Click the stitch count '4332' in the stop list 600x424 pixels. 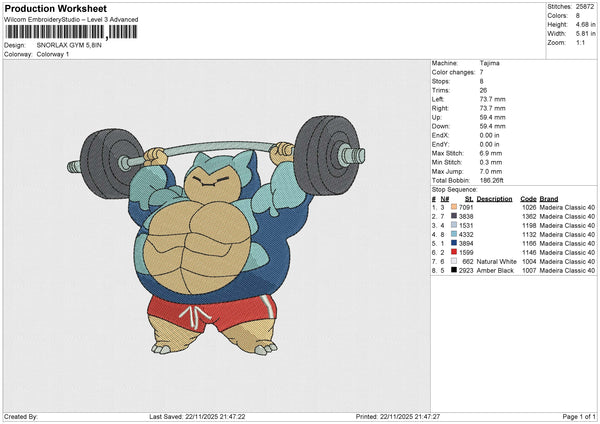[x=466, y=235]
